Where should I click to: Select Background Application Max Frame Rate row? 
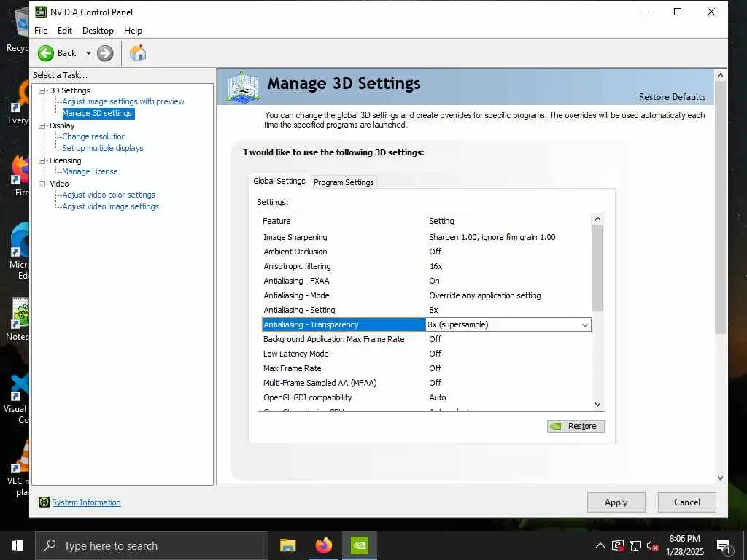[x=427, y=339]
